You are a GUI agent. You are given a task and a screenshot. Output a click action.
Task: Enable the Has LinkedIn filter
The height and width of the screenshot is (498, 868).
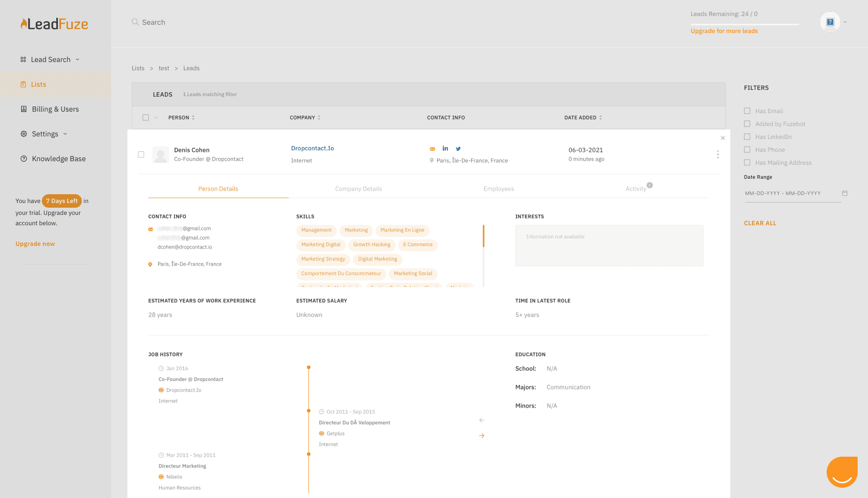click(747, 136)
